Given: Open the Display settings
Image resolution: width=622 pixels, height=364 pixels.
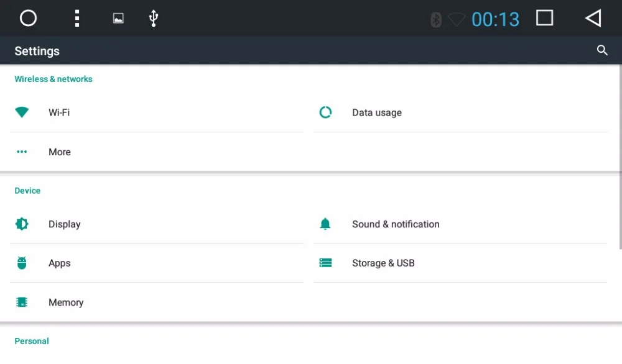Looking at the screenshot, I should (x=65, y=224).
